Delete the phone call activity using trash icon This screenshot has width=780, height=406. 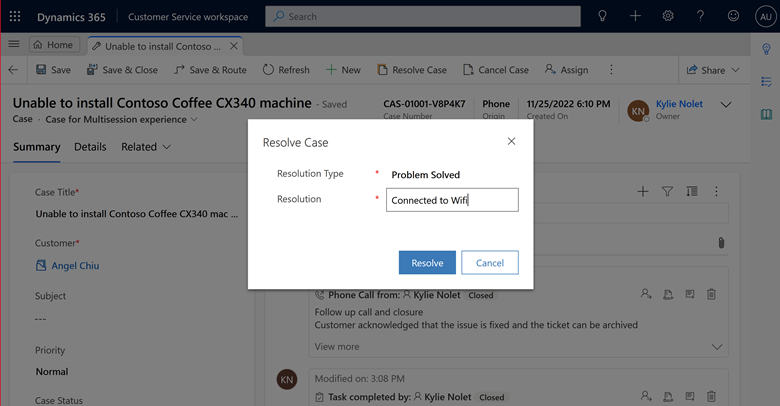coord(711,294)
